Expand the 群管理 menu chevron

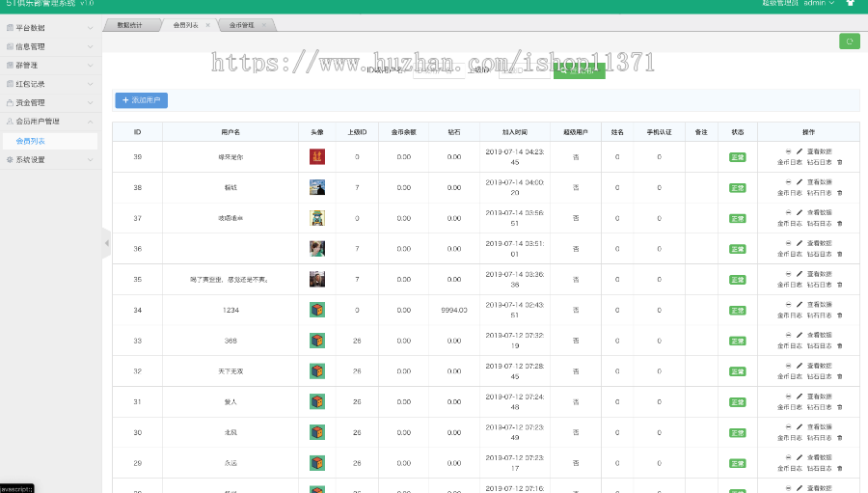(91, 66)
